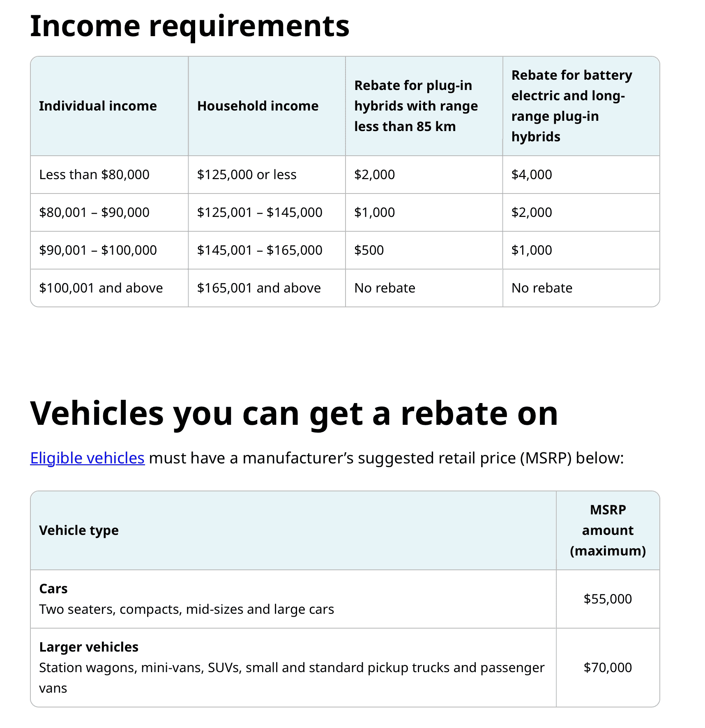Click the Vehicles you can get a rebate on heading
The height and width of the screenshot is (728, 705).
pos(294,413)
